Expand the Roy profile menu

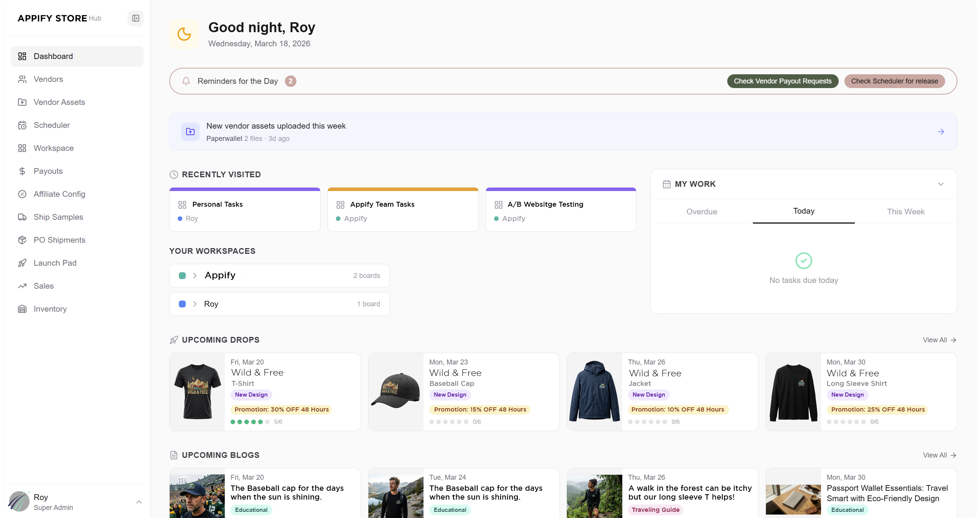[139, 502]
